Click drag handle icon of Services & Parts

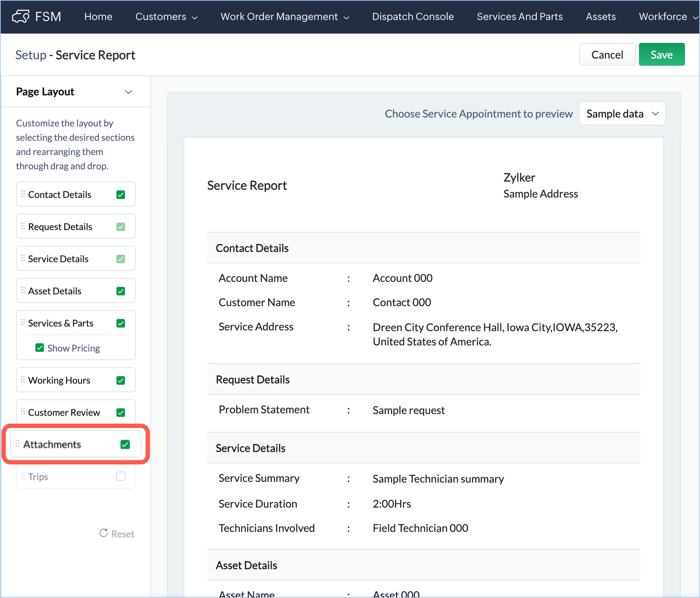point(23,323)
